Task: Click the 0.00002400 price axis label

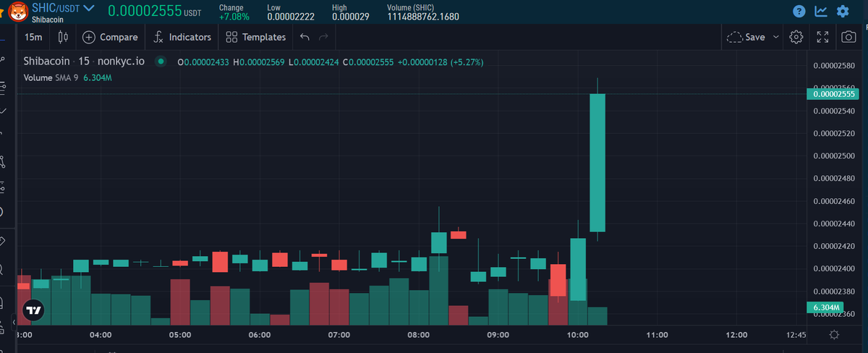Action: (835, 269)
